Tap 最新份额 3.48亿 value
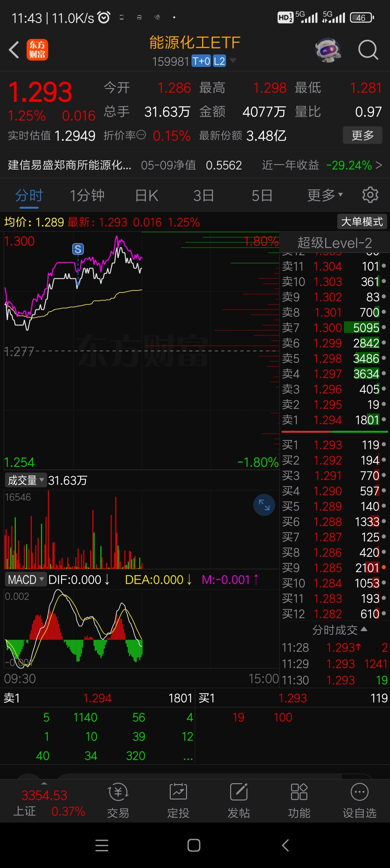Image resolution: width=390 pixels, height=868 pixels. 266,136
